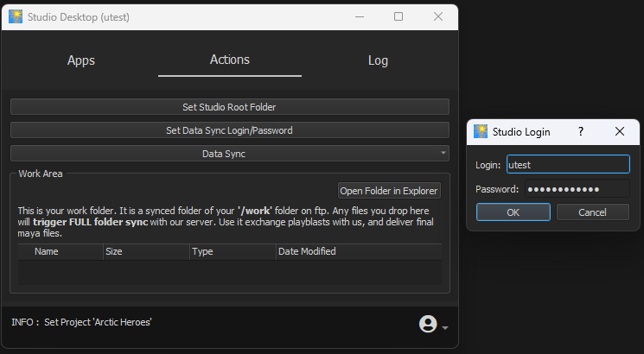This screenshot has height=354, width=644.
Task: Sort work files by Size column
Action: 146,251
